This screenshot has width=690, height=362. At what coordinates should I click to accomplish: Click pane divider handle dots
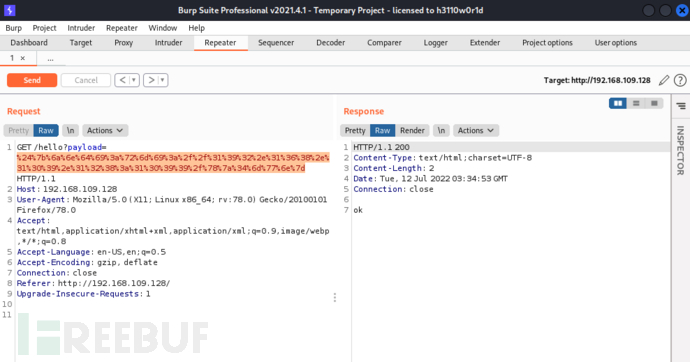click(335, 298)
